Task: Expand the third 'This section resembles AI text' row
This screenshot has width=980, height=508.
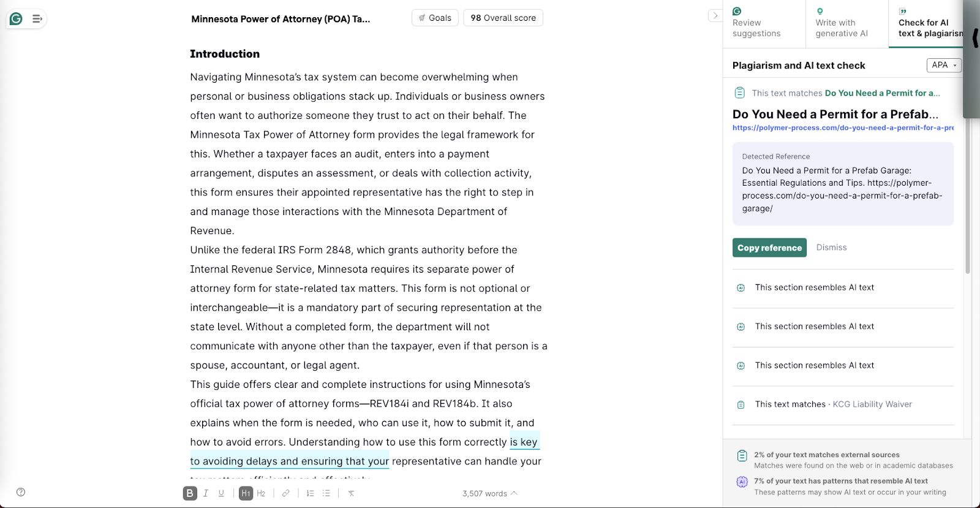Action: click(843, 366)
